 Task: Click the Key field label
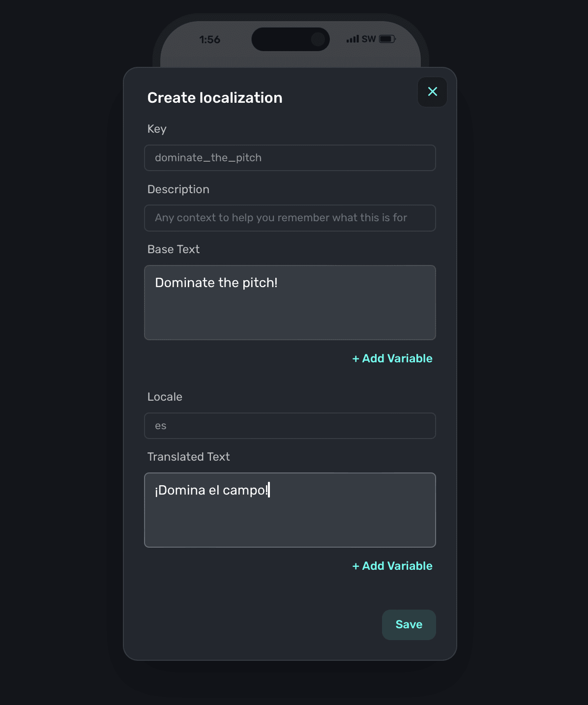pos(157,129)
